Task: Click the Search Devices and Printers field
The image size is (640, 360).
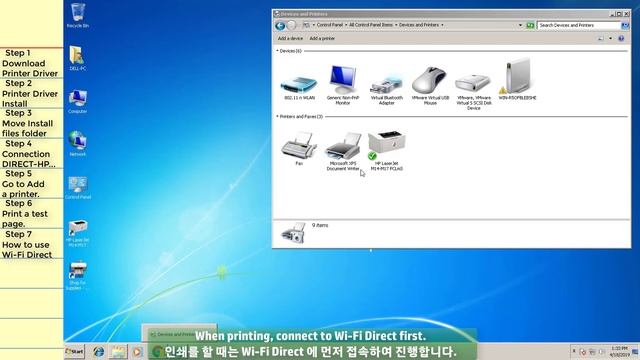Action: [579, 25]
